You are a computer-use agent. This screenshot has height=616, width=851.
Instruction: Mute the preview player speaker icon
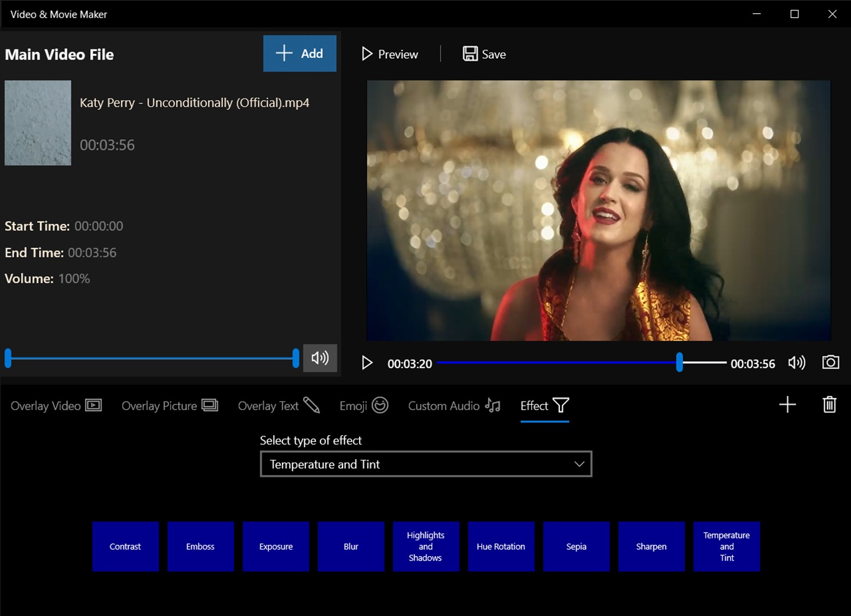797,363
